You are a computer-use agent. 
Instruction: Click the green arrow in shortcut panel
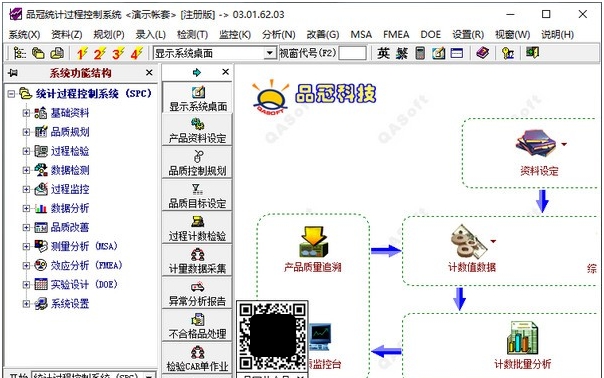click(x=197, y=72)
